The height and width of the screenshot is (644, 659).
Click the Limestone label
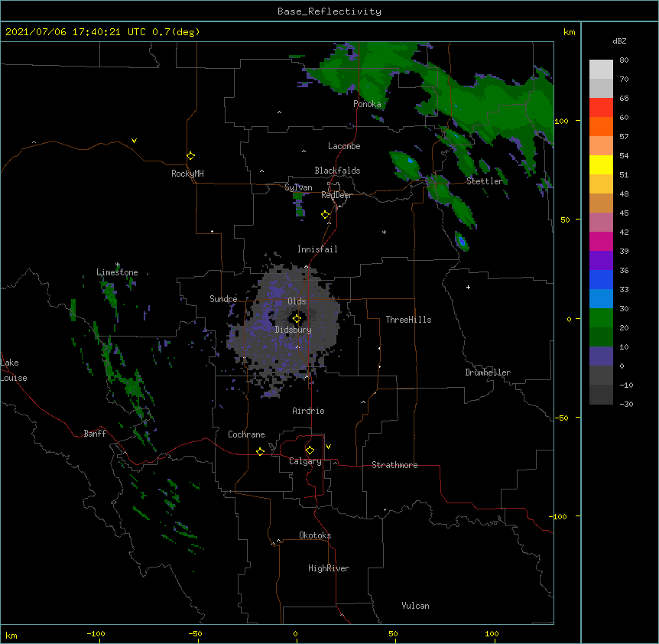117,272
